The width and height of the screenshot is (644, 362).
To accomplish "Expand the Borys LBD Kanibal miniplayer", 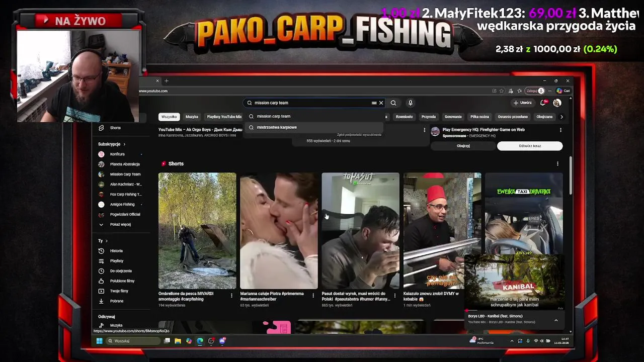I will 556,320.
